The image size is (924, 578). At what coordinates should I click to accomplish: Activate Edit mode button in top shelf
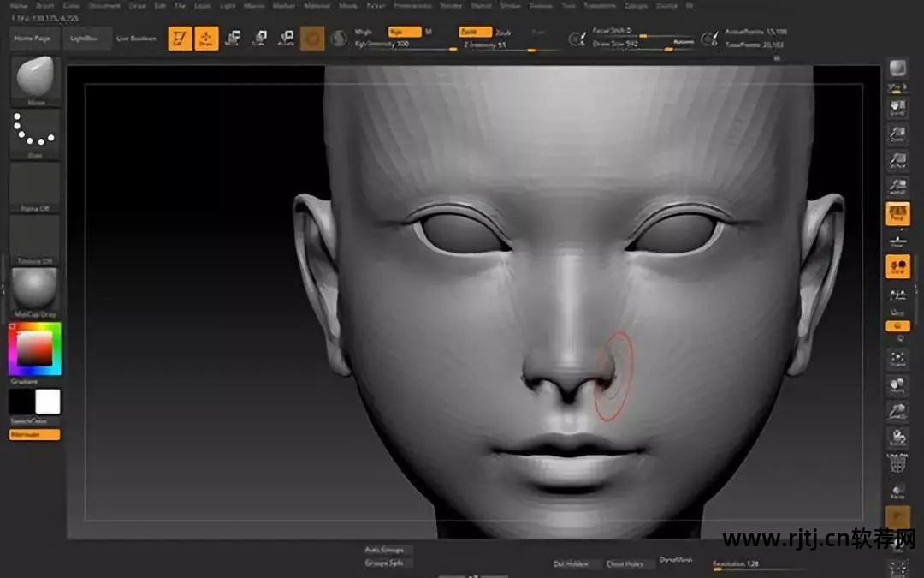coord(180,39)
